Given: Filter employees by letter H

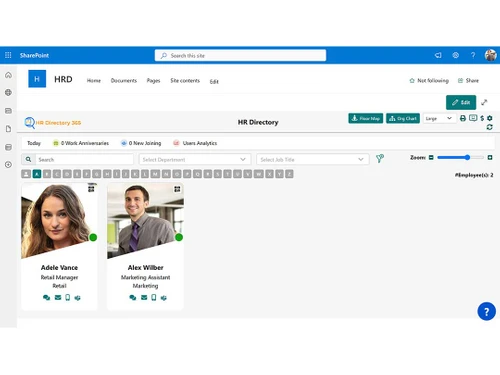Looking at the screenshot, I should (107, 174).
